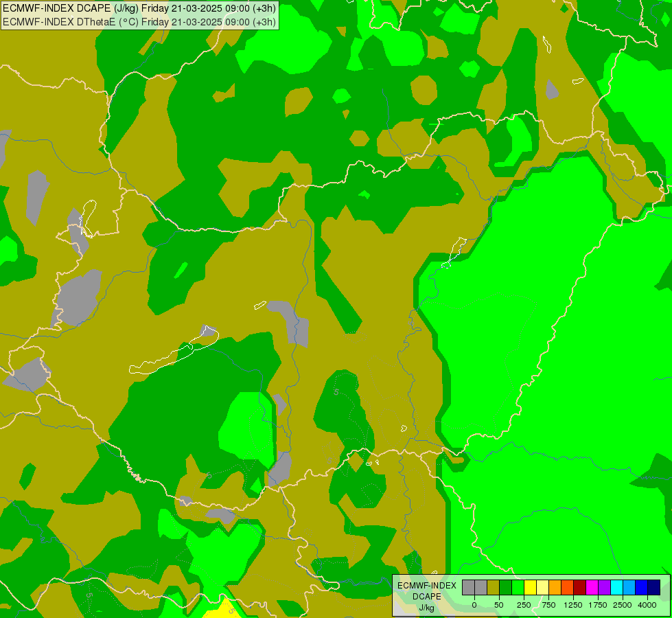Screen dimensions: 672x618
Task: Click the legend value 4000
Action: tap(647, 605)
